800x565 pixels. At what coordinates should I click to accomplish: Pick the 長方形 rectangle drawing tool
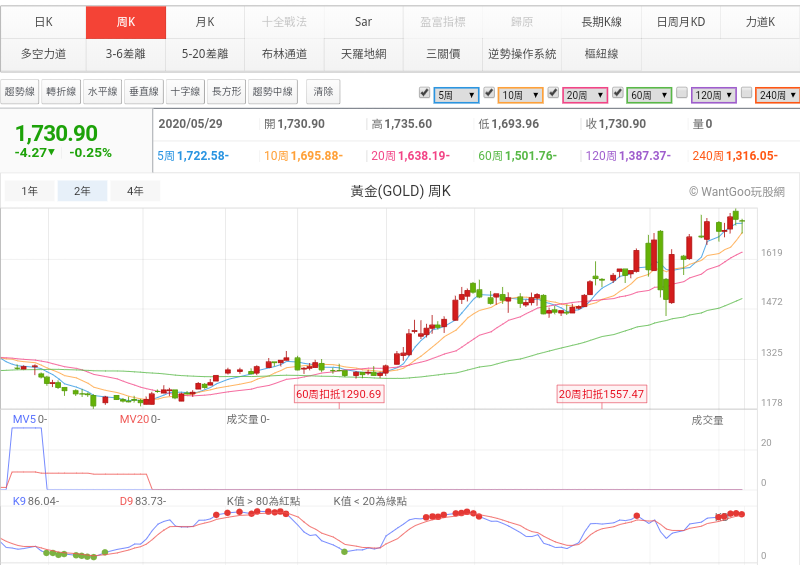point(226,92)
